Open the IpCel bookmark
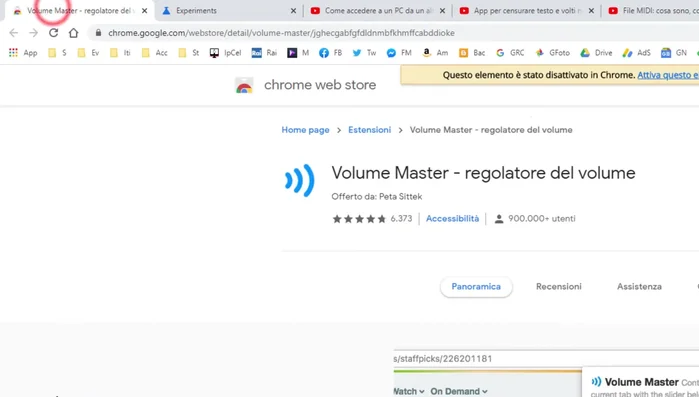 [226, 53]
